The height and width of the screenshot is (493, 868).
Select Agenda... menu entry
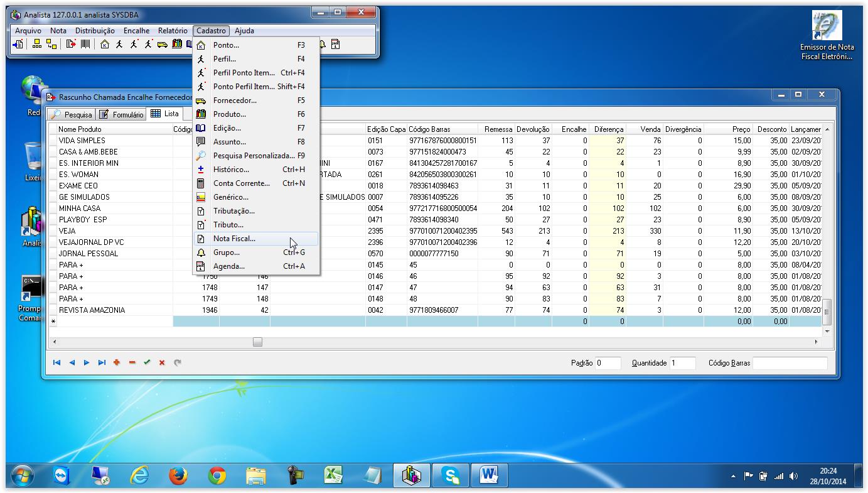256,266
